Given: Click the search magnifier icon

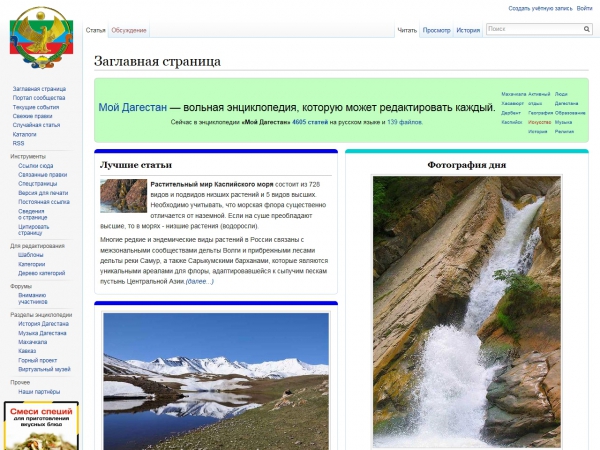Looking at the screenshot, I should tap(587, 29).
